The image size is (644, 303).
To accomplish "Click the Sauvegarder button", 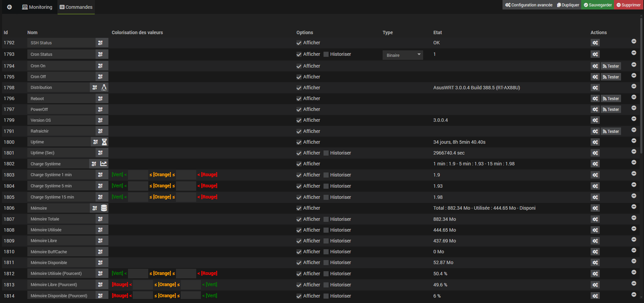I will coord(597,5).
